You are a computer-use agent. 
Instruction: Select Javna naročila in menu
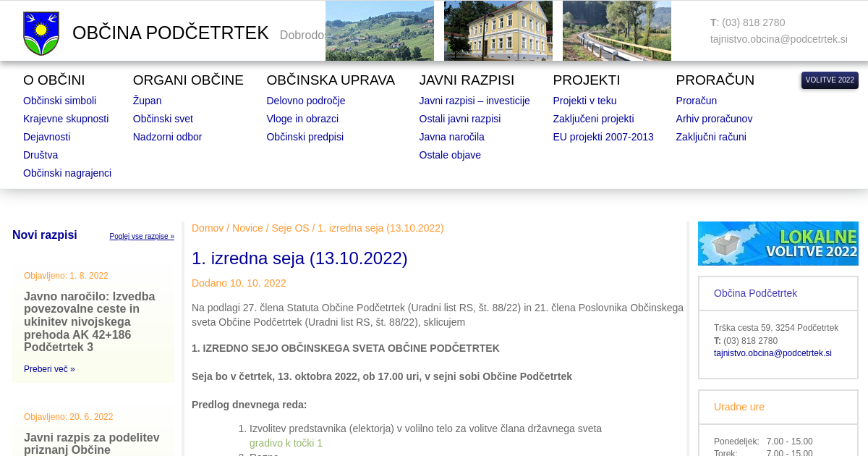451,137
